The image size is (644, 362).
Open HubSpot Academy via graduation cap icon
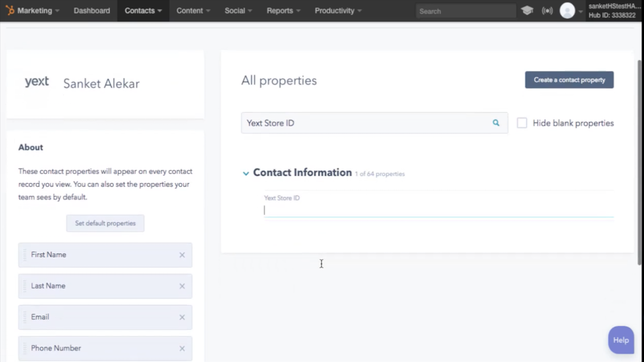(527, 10)
